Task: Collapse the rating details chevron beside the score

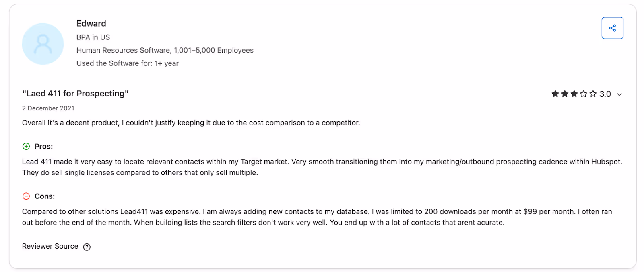Action: tap(619, 94)
